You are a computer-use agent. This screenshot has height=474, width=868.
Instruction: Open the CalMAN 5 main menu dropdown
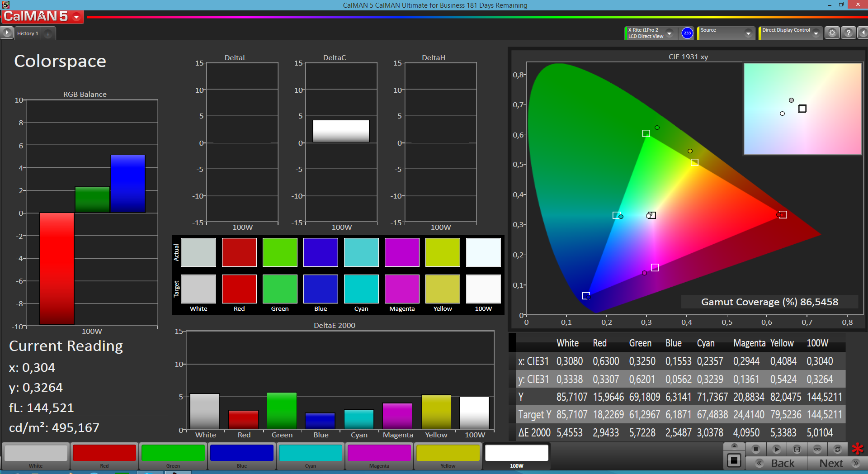click(76, 17)
